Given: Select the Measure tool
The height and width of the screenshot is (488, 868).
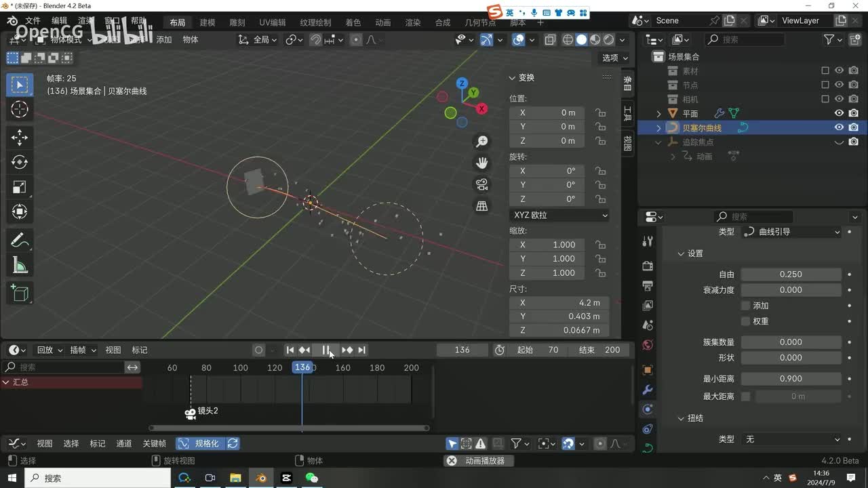Looking at the screenshot, I should (x=20, y=266).
